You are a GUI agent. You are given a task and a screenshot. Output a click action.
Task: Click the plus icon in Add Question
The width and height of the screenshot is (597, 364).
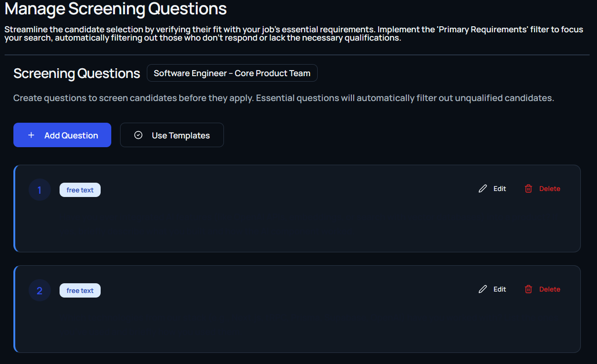(x=31, y=135)
